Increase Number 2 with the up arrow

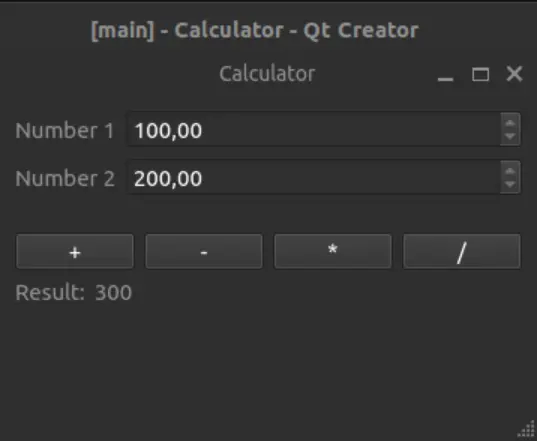coord(510,171)
